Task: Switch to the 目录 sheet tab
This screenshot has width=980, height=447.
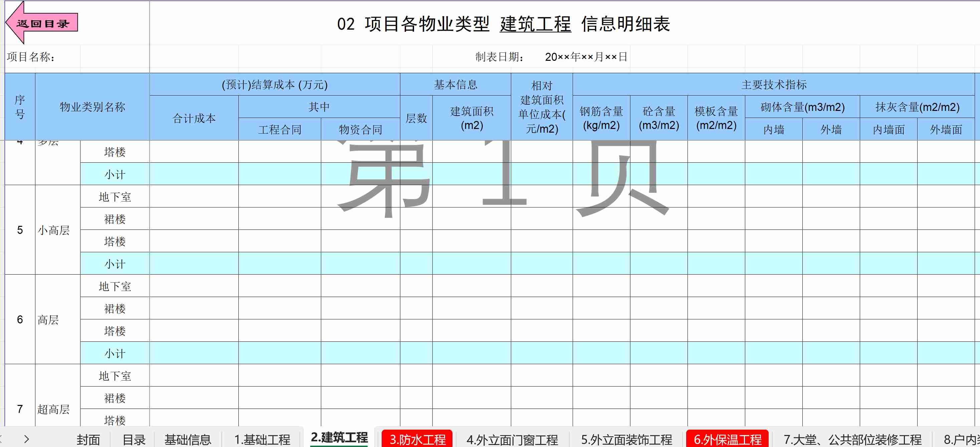Action: [134, 439]
